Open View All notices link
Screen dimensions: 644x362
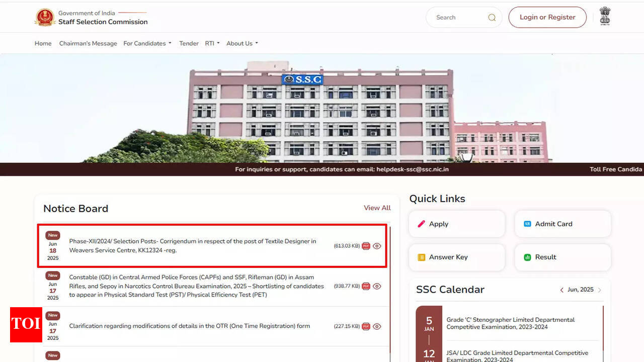point(377,208)
